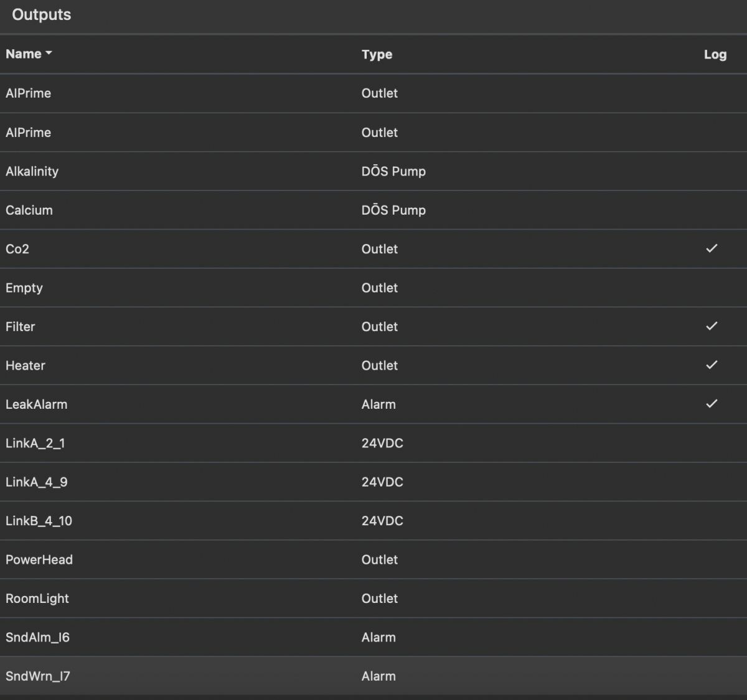The width and height of the screenshot is (747, 700).
Task: Toggle the Log checkmark for Co2
Action: (x=712, y=248)
